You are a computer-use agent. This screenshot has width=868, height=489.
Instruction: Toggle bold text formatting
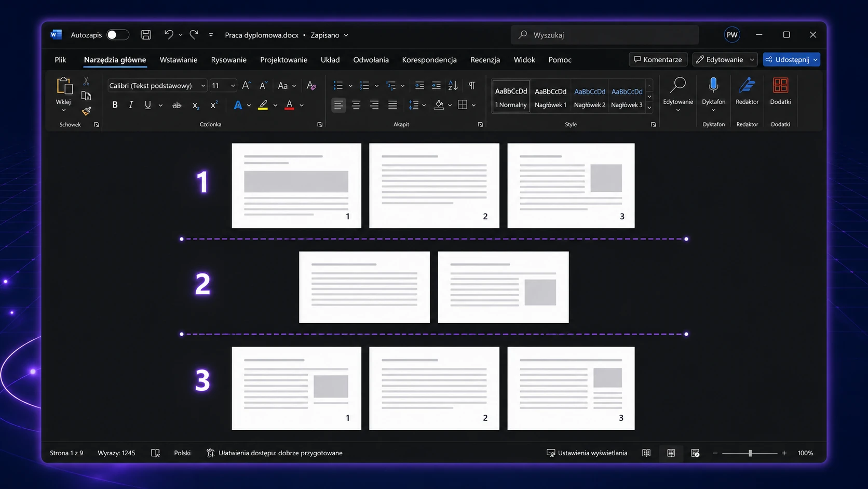pyautogui.click(x=115, y=105)
